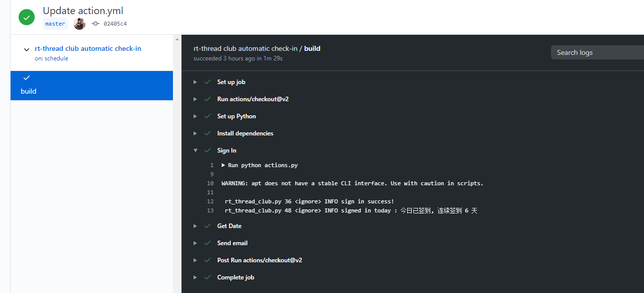The width and height of the screenshot is (644, 293).
Task: Click the 'succeeded 3 hours ago' status text
Action: [x=238, y=58]
